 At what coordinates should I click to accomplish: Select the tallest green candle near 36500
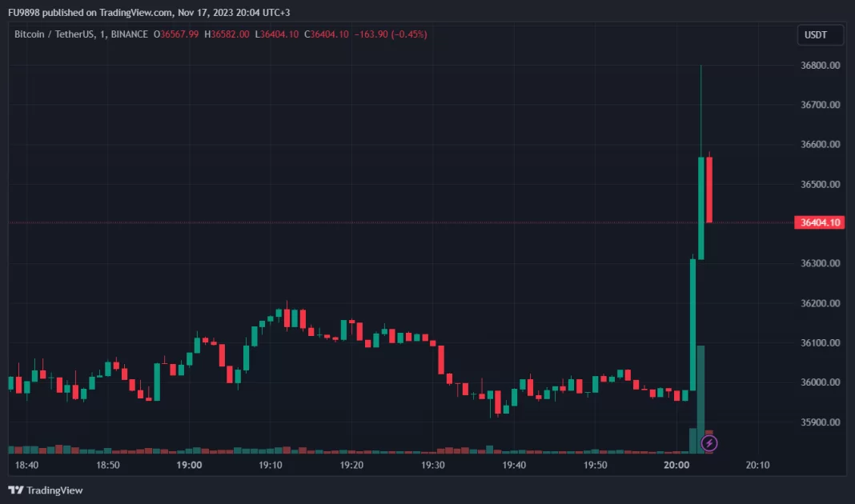click(x=701, y=208)
